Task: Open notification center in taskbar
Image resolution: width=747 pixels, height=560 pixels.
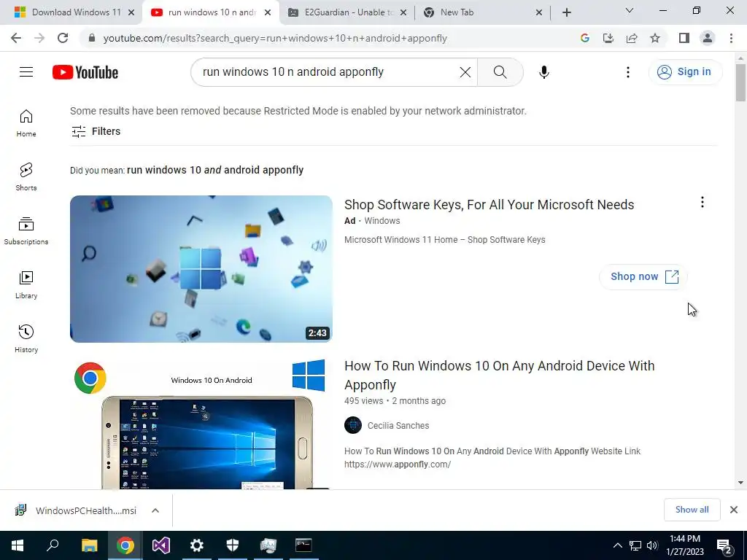Action: [x=724, y=546]
